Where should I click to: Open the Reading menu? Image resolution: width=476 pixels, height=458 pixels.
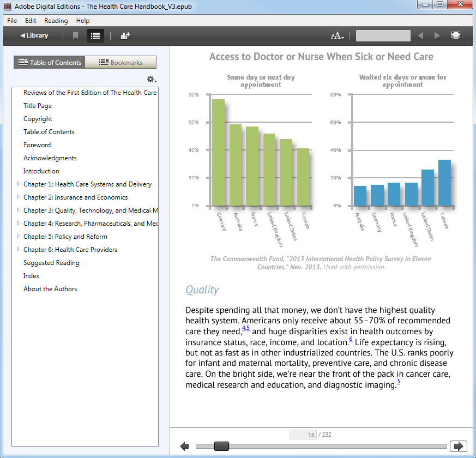[x=56, y=21]
